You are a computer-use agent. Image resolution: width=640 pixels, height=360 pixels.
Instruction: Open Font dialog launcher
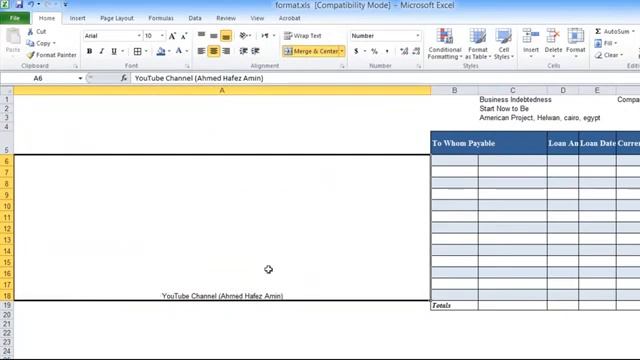click(187, 66)
